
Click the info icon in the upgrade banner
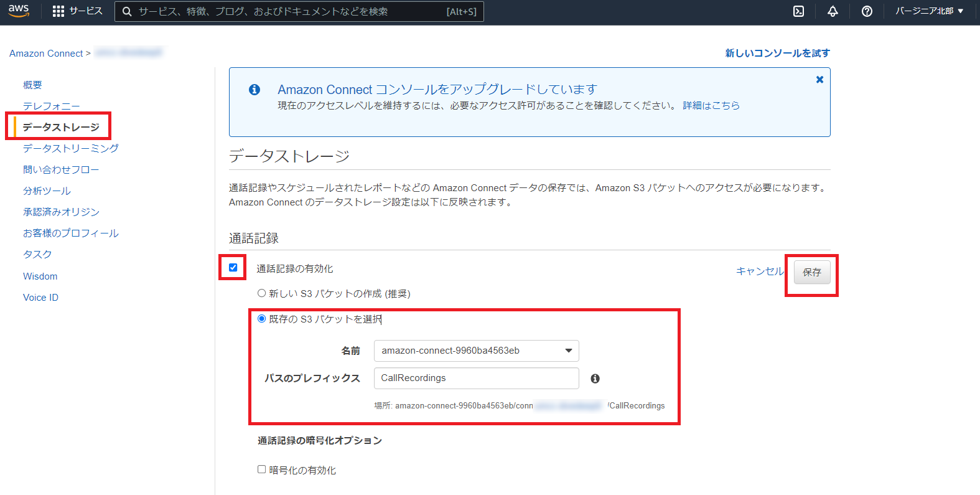[x=254, y=90]
